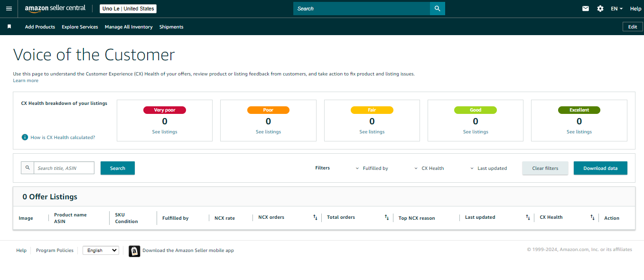This screenshot has height=280, width=644.
Task: Click the Product name ASIN column header
Action: pyautogui.click(x=70, y=218)
